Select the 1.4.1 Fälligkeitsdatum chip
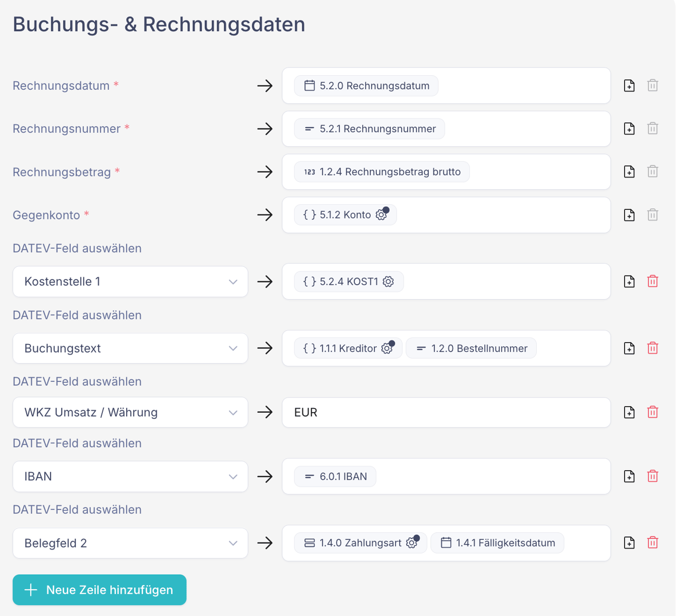This screenshot has width=676, height=616. [497, 543]
